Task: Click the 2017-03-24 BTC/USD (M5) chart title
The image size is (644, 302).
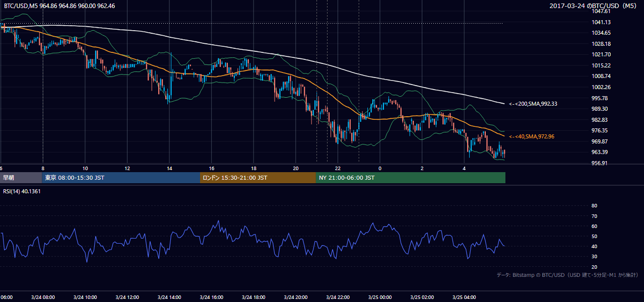Action: (x=594, y=6)
